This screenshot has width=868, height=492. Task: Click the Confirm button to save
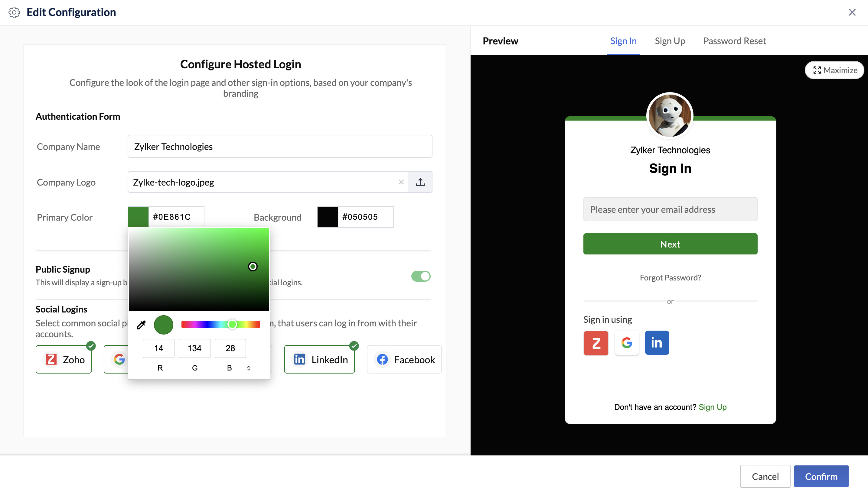pos(821,475)
